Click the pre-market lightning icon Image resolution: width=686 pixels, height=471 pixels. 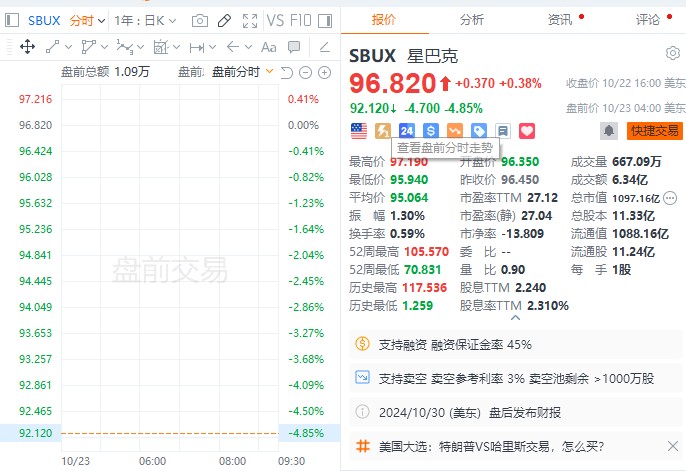coord(383,131)
